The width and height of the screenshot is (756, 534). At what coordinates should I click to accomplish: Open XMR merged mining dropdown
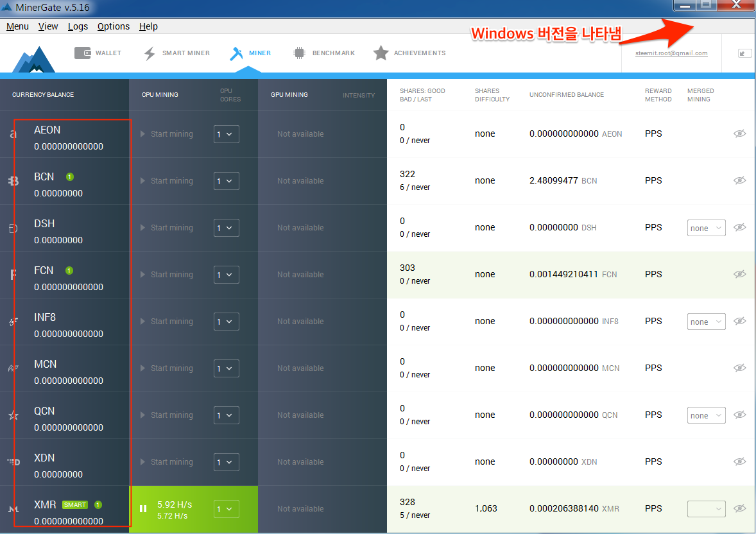tap(707, 508)
